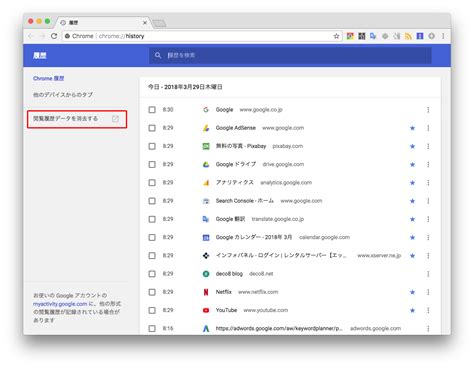The height and width of the screenshot is (368, 474).
Task: Click the Netflix favicon in history list
Action: (206, 292)
